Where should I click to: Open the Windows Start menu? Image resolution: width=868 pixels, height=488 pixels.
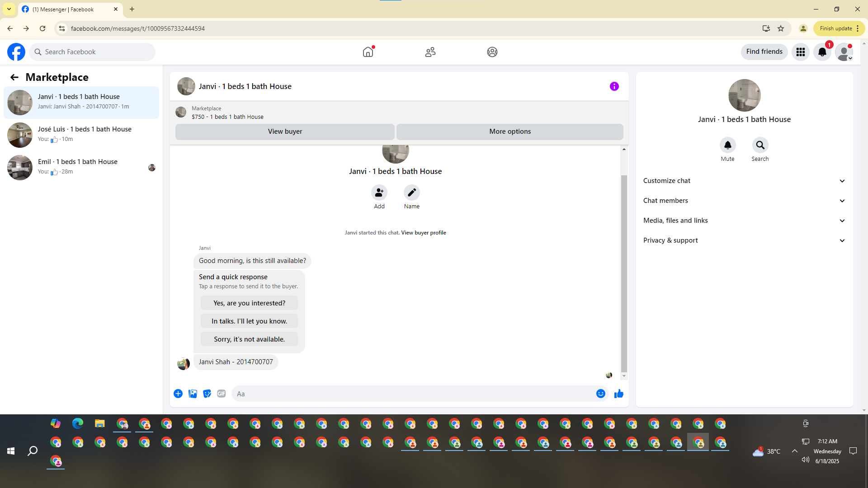[x=11, y=451]
